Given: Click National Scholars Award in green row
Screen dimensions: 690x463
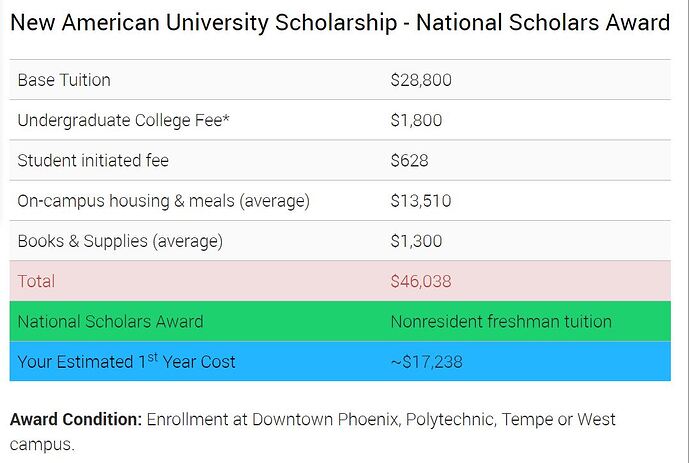Looking at the screenshot, I should tap(110, 321).
